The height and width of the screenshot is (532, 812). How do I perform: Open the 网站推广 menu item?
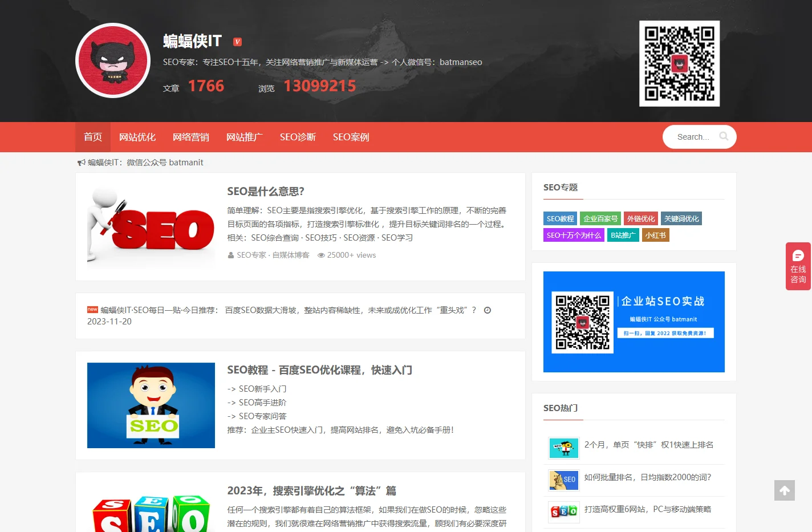coord(245,137)
